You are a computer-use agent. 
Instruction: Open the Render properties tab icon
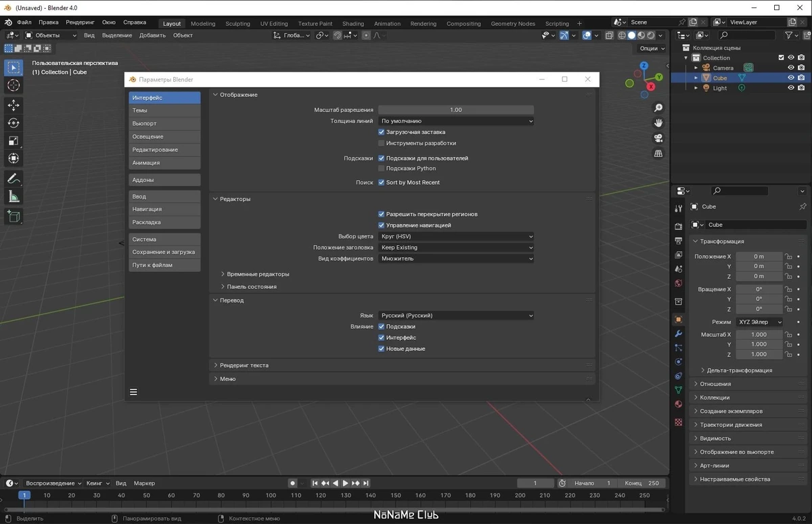(679, 226)
